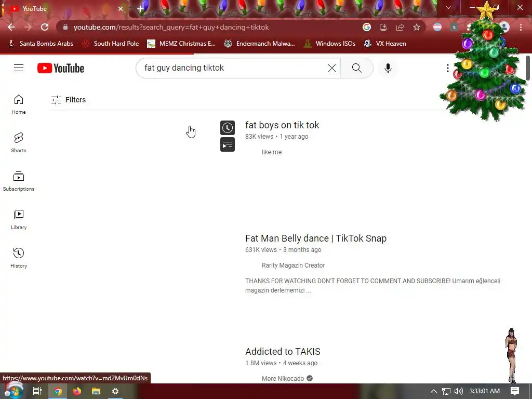Open video 'Fat Man Belly dance | TikTok Snap'
Image resolution: width=532 pixels, height=399 pixels.
pyautogui.click(x=316, y=238)
